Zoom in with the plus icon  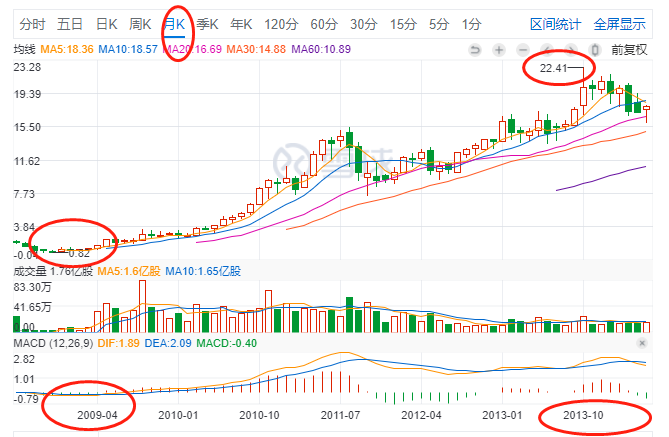click(499, 48)
